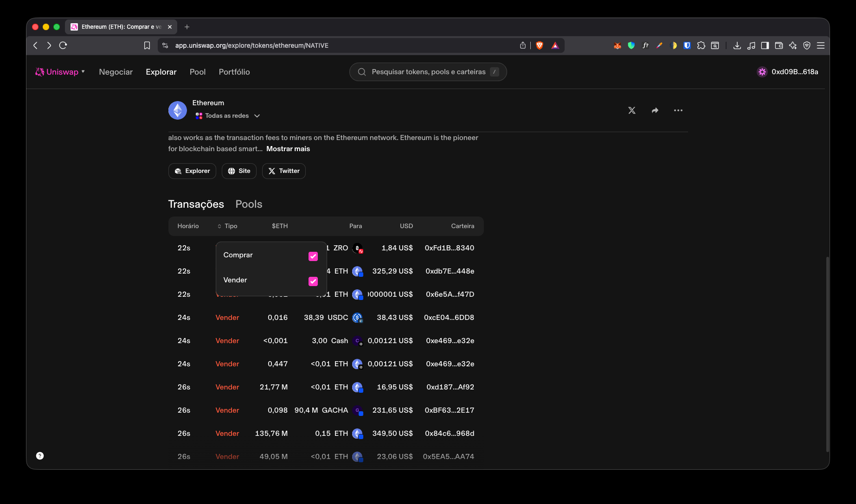Go forward in browser history
Screen dimensions: 856x504
click(49, 45)
